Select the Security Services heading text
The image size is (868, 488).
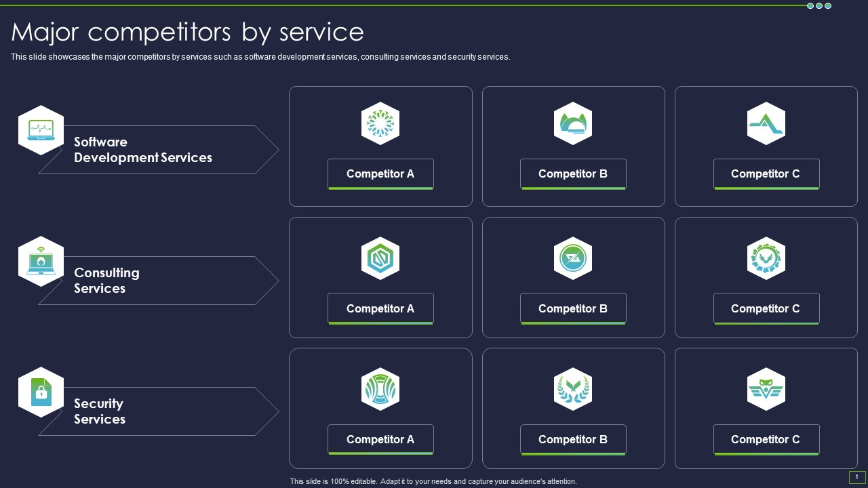click(x=100, y=411)
